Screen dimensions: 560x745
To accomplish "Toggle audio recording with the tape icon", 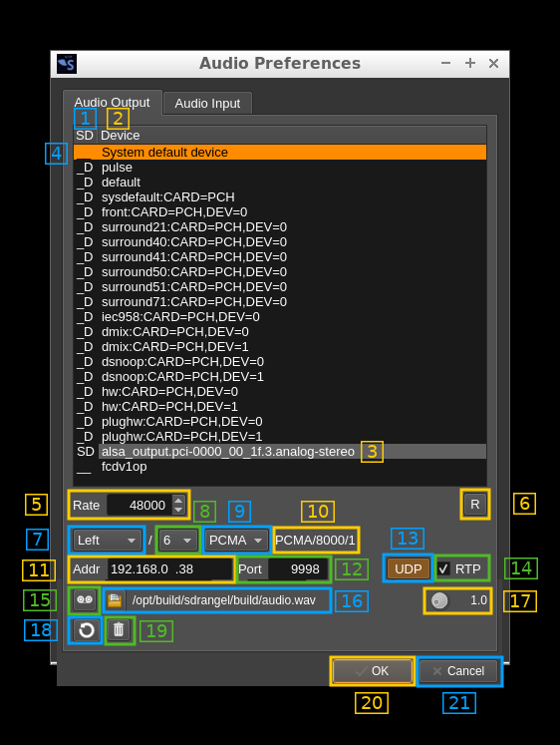I will [85, 599].
